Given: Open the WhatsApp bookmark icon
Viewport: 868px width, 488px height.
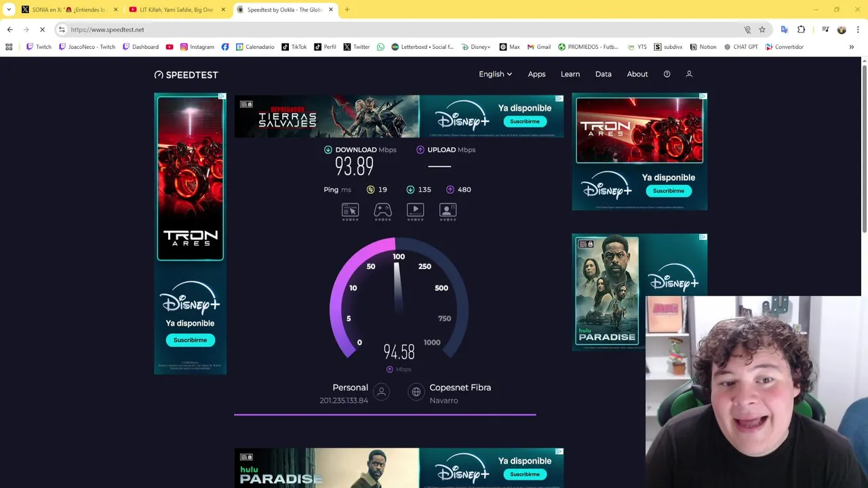Looking at the screenshot, I should (x=380, y=47).
